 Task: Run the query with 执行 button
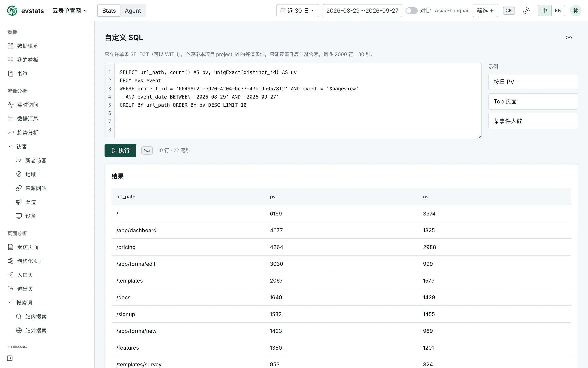pyautogui.click(x=120, y=150)
